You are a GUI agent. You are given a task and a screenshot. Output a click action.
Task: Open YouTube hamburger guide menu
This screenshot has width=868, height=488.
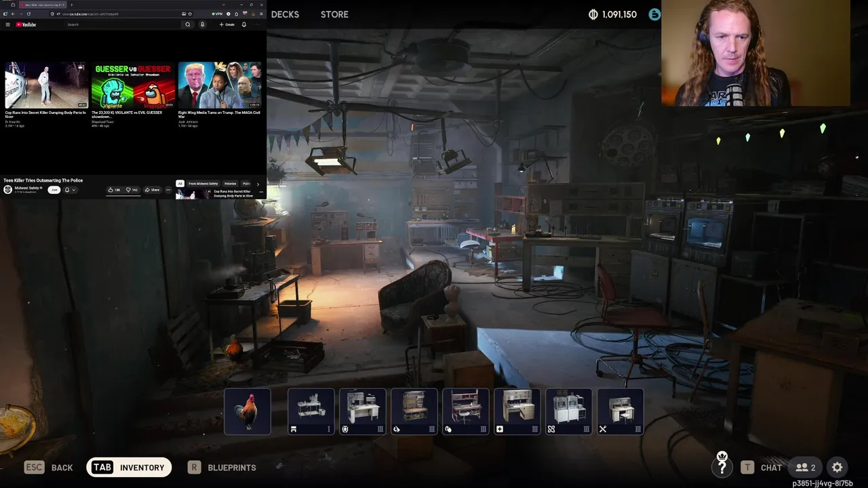(7, 24)
